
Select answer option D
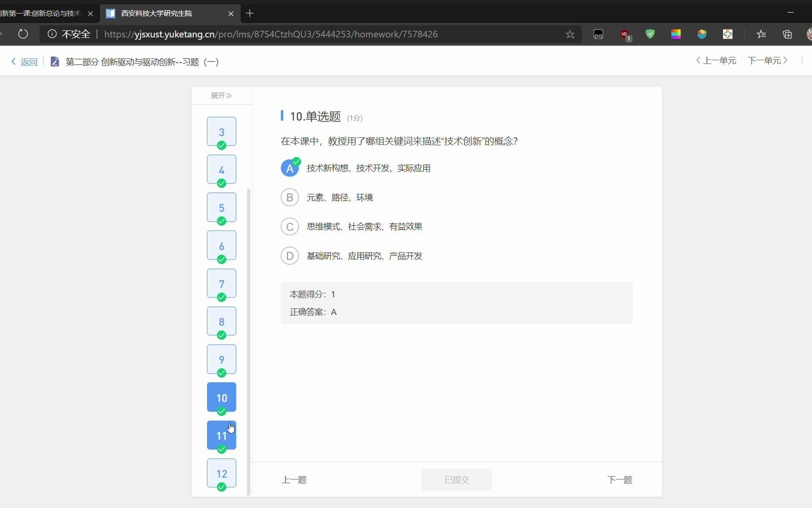click(x=290, y=256)
